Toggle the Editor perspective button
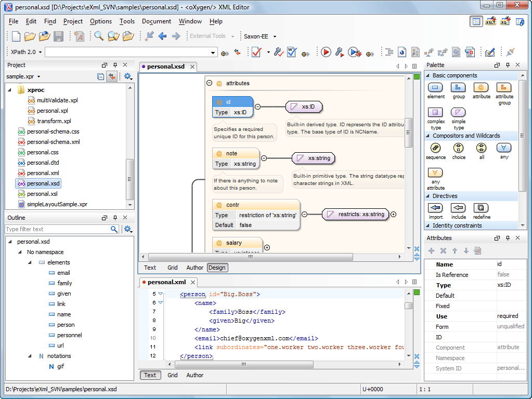The width and height of the screenshot is (532, 399). (476, 21)
